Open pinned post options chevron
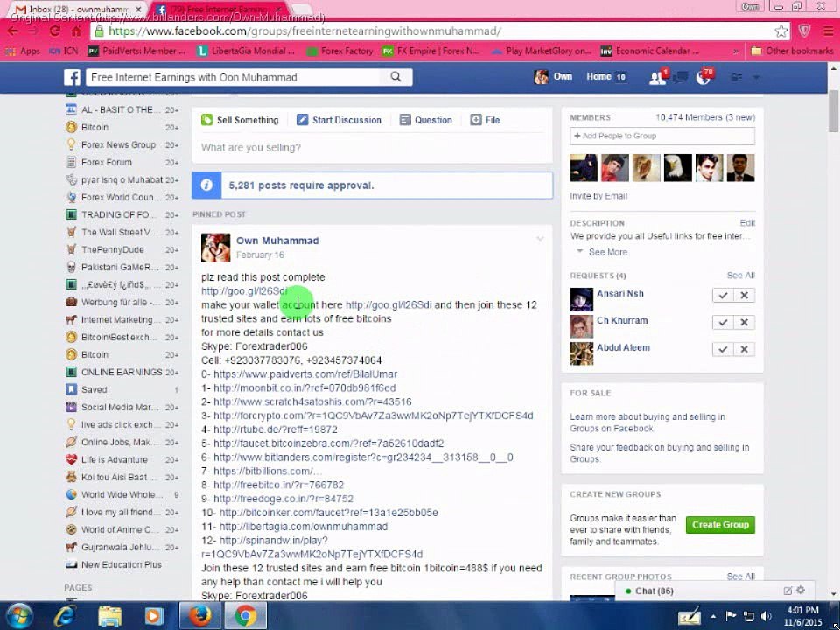Screen dimensions: 840x630 click(x=540, y=239)
